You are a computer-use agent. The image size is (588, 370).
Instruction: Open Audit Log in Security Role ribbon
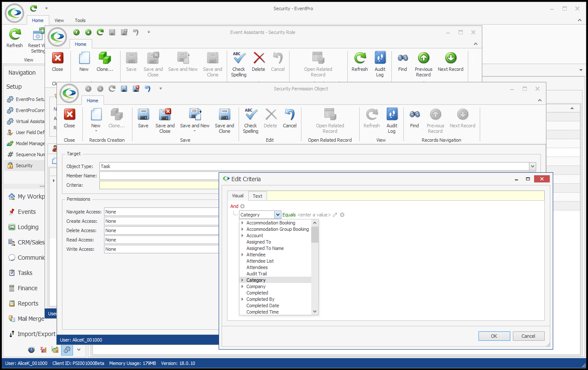(x=380, y=64)
